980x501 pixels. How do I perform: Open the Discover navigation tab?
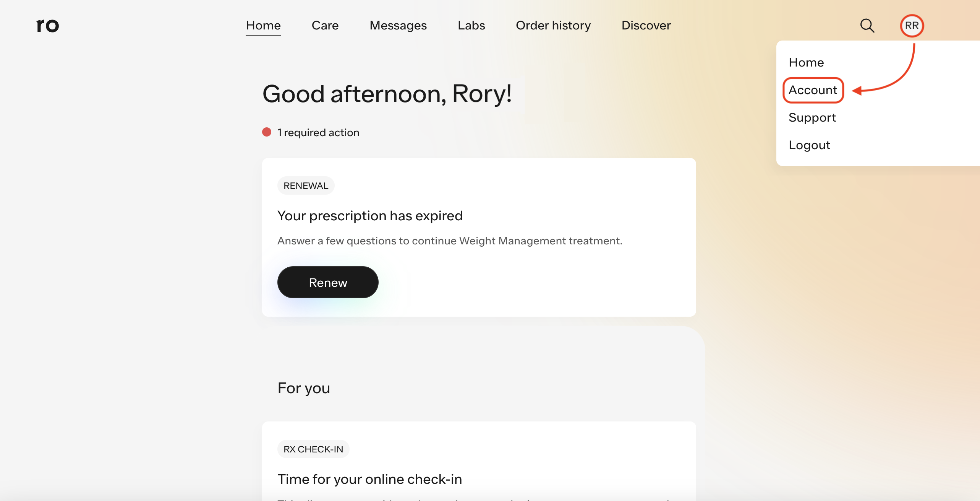coord(646,25)
